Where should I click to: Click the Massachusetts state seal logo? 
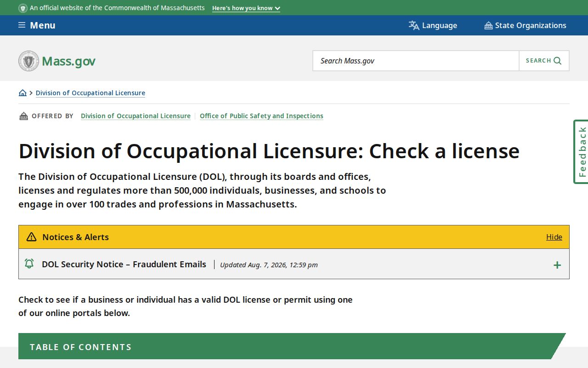(29, 61)
